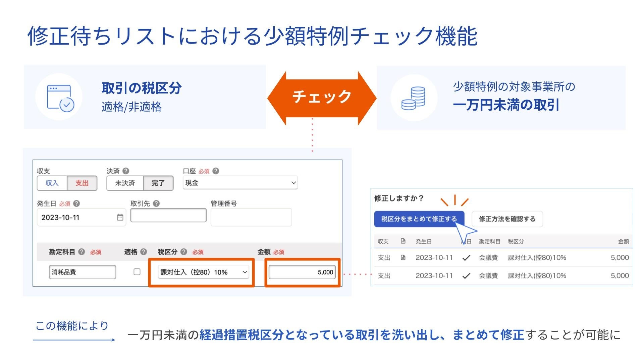Viewport: 644px width, 362px height.
Task: Click the help icon beside 取引先
Action: [156, 203]
